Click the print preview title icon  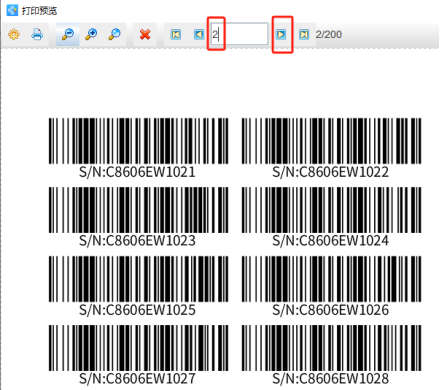[12, 10]
